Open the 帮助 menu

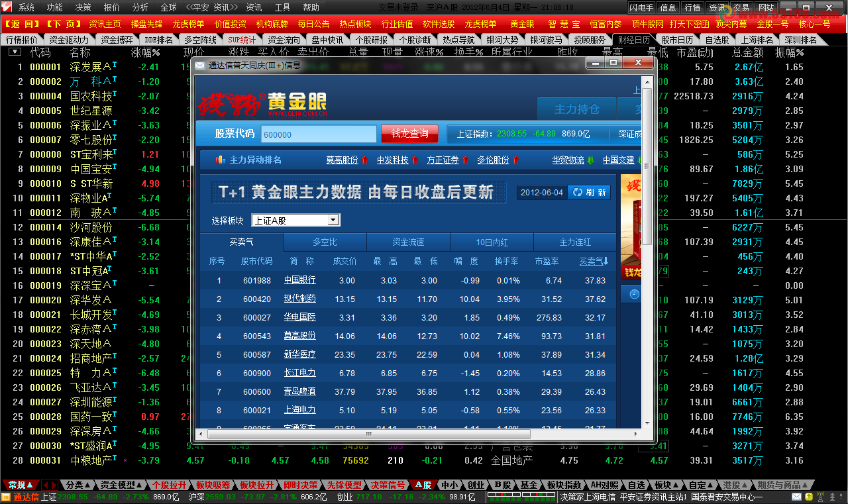pos(311,8)
